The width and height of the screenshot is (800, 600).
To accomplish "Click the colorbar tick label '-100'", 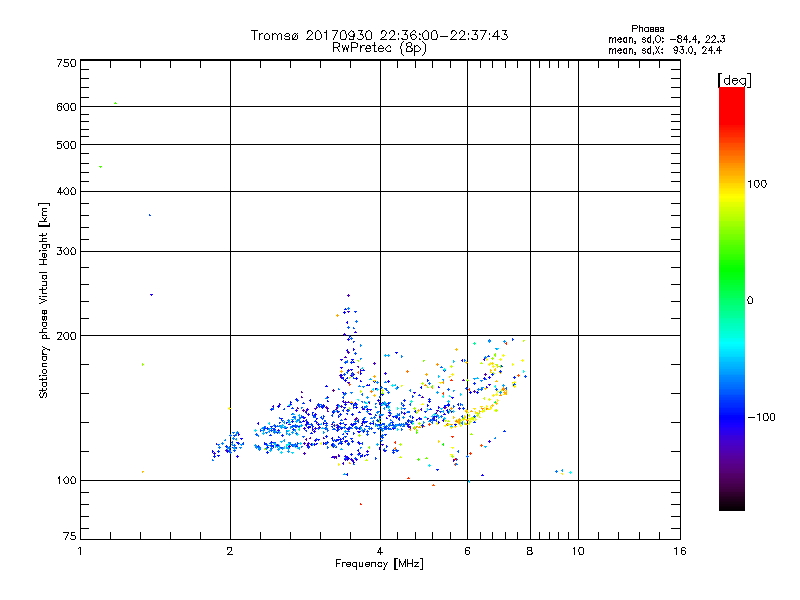I will click(x=761, y=417).
